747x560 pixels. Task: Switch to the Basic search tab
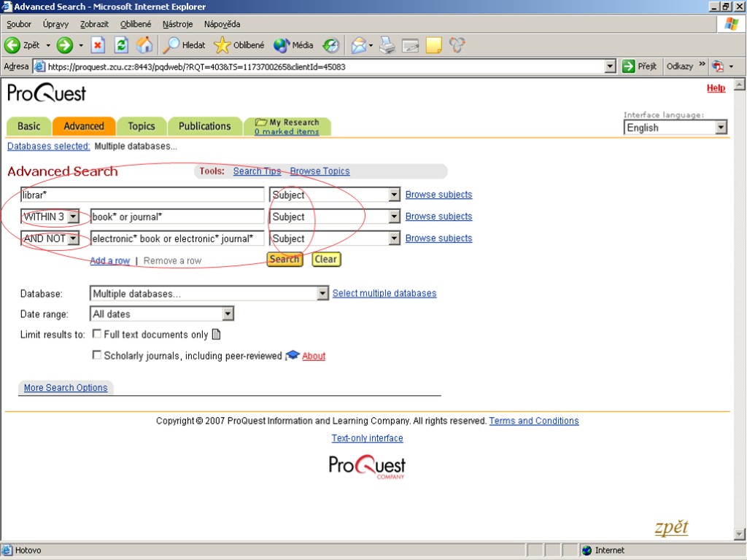(28, 126)
